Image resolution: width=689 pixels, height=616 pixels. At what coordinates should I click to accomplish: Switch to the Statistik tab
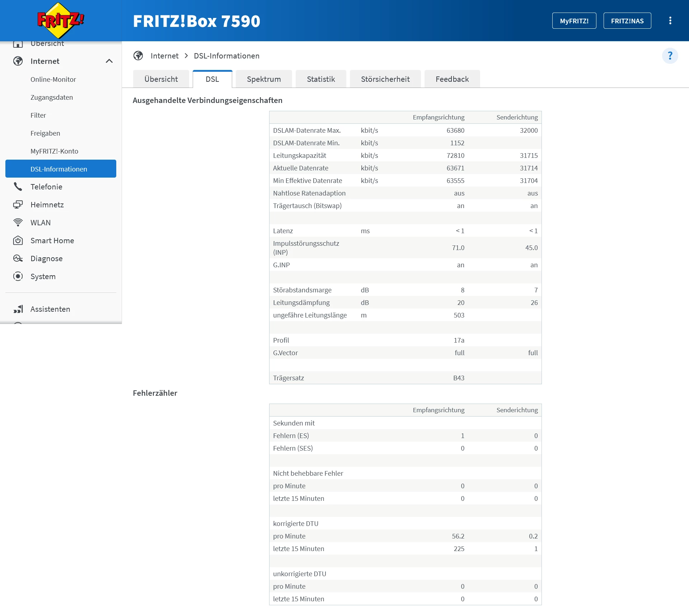click(x=321, y=79)
